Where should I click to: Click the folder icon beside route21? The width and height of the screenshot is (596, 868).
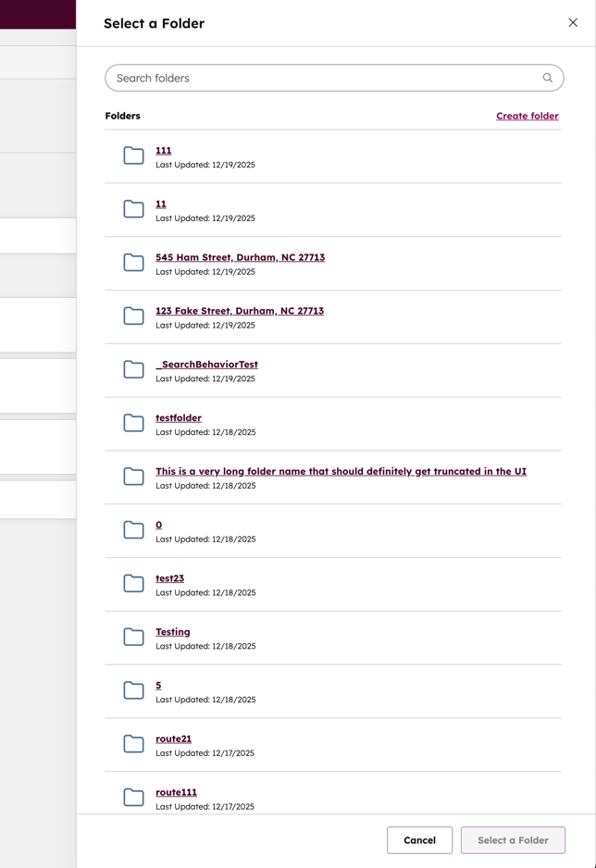[134, 744]
